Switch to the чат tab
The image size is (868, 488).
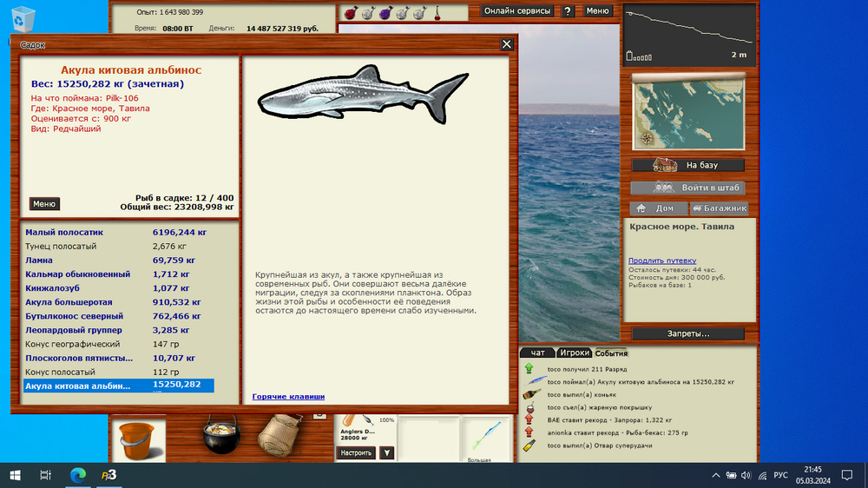pyautogui.click(x=537, y=353)
